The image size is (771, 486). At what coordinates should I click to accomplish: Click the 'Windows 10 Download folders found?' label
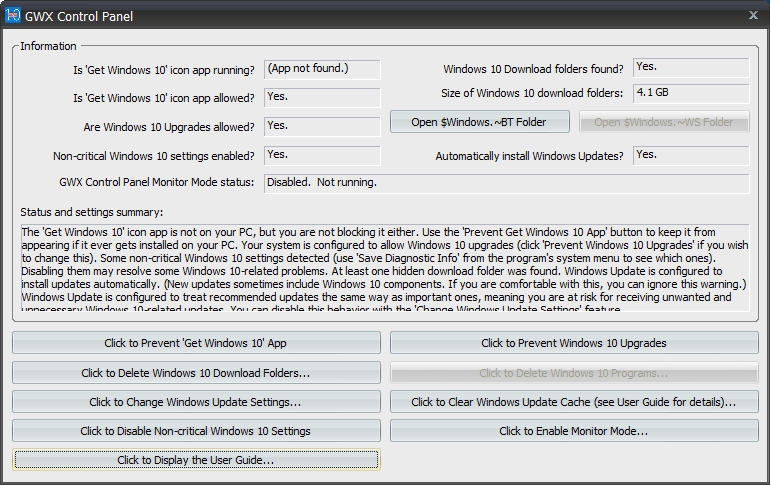coord(533,69)
